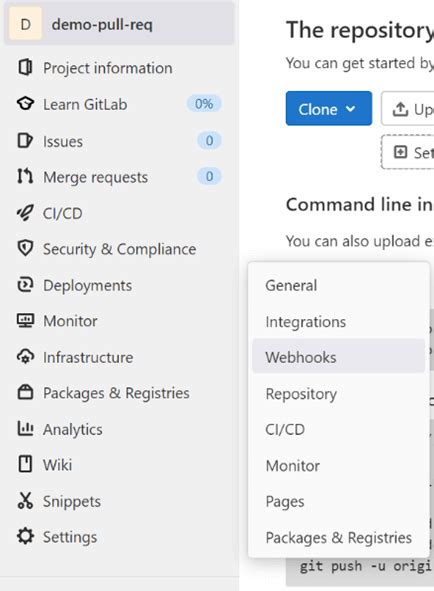This screenshot has width=434, height=591.
Task: Select General in Settings flyout menu
Action: (x=339, y=285)
